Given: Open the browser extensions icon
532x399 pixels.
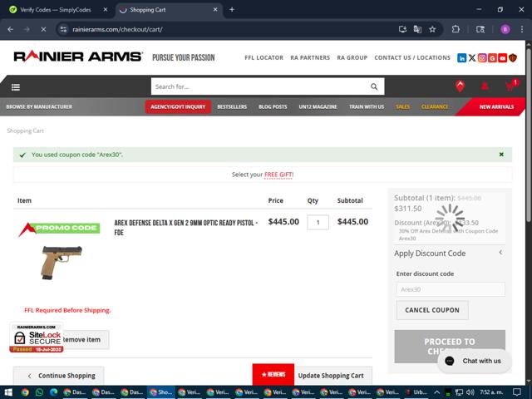Looking at the screenshot, I should 456,30.
